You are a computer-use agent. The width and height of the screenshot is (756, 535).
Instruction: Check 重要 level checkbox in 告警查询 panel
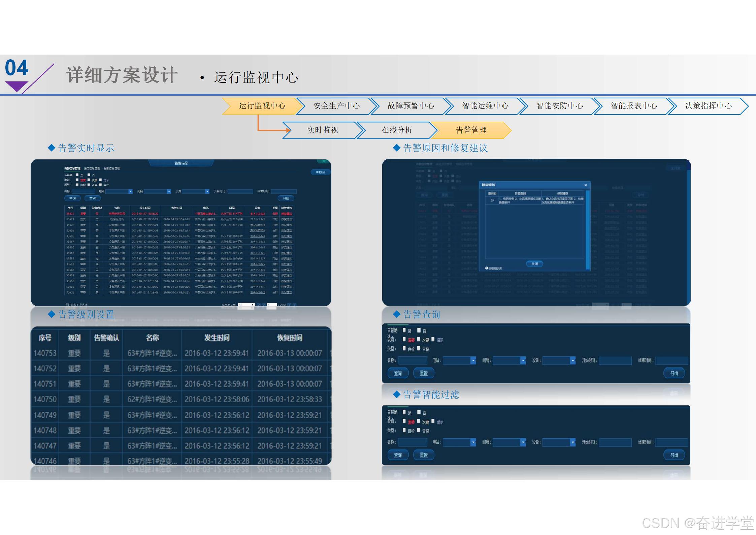tap(404, 339)
